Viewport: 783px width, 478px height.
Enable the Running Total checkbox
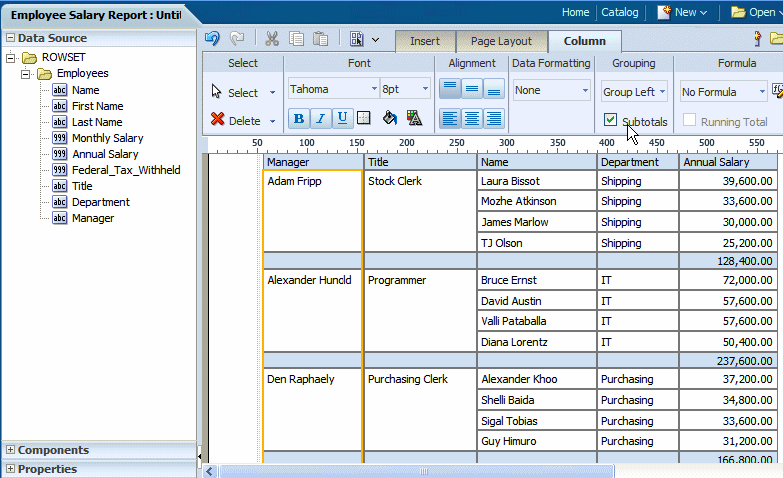click(689, 119)
